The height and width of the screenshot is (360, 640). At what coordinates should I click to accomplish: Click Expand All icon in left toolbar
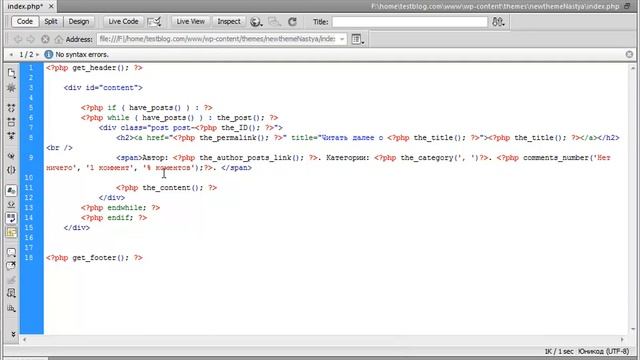coord(11,136)
